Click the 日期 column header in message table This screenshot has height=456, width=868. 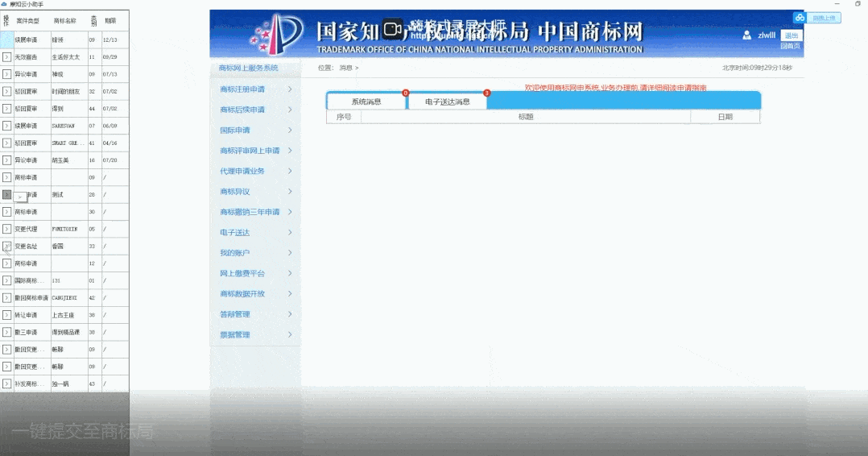pyautogui.click(x=725, y=117)
